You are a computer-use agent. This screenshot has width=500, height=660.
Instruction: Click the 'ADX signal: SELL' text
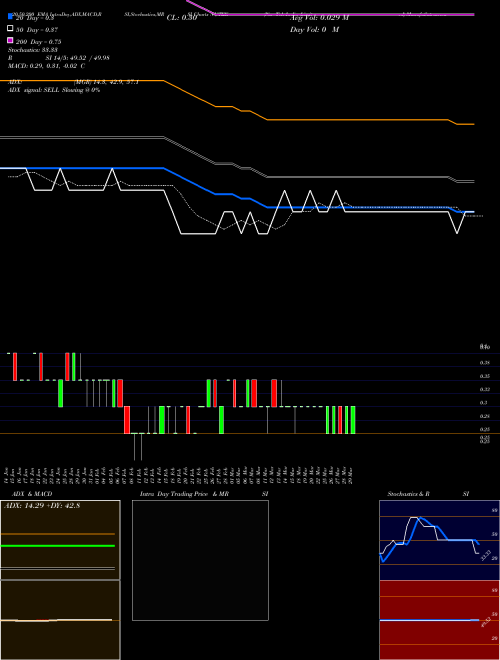(34, 90)
